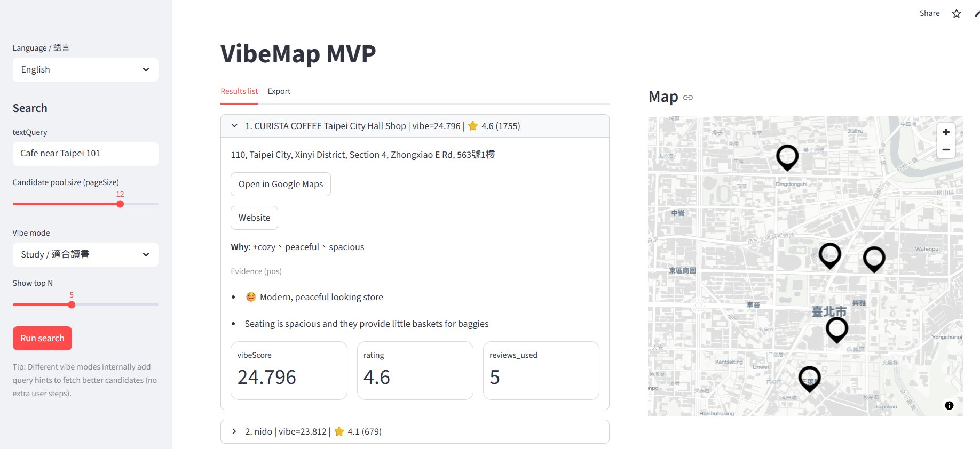Open the cafe Website link button

tap(254, 218)
